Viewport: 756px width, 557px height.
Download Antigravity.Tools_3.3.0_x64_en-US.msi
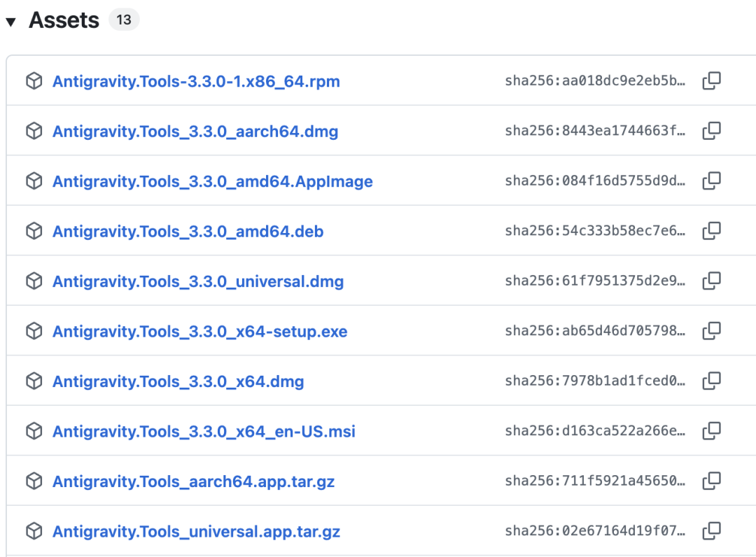204,432
